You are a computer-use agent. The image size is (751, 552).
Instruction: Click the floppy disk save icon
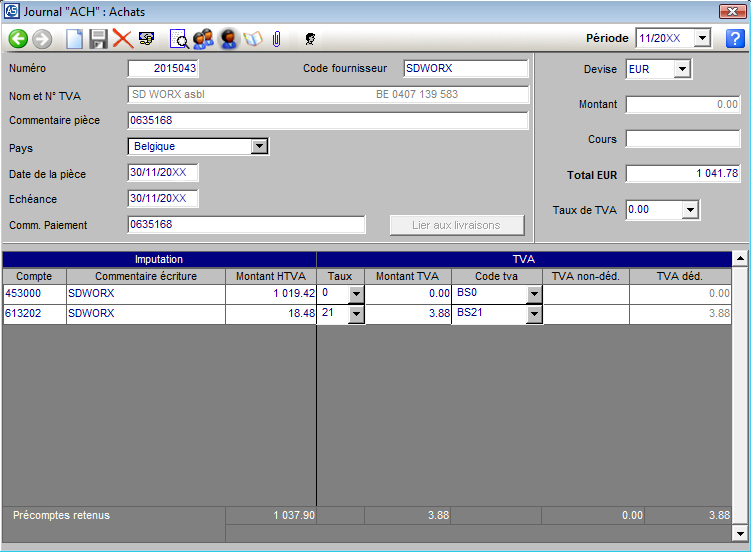pyautogui.click(x=98, y=39)
